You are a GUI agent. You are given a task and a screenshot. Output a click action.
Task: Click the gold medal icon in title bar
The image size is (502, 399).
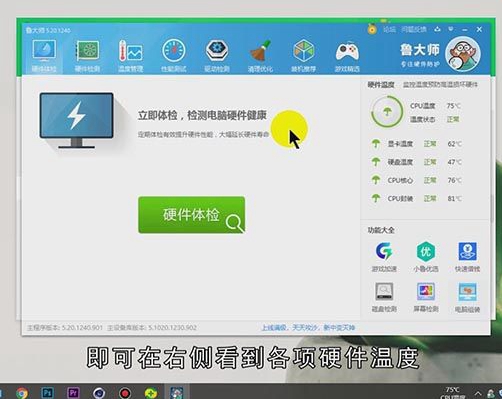coord(372,29)
